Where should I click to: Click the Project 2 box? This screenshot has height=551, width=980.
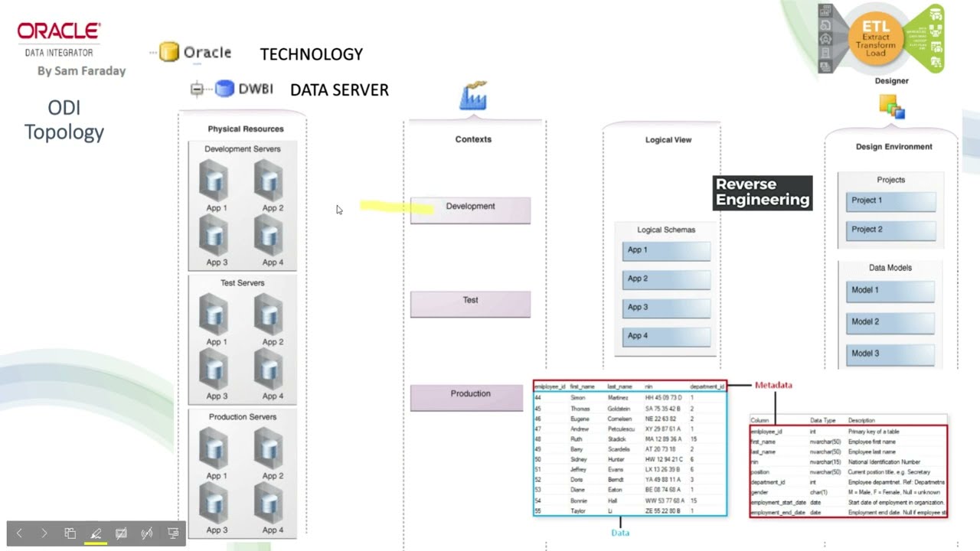coord(890,230)
